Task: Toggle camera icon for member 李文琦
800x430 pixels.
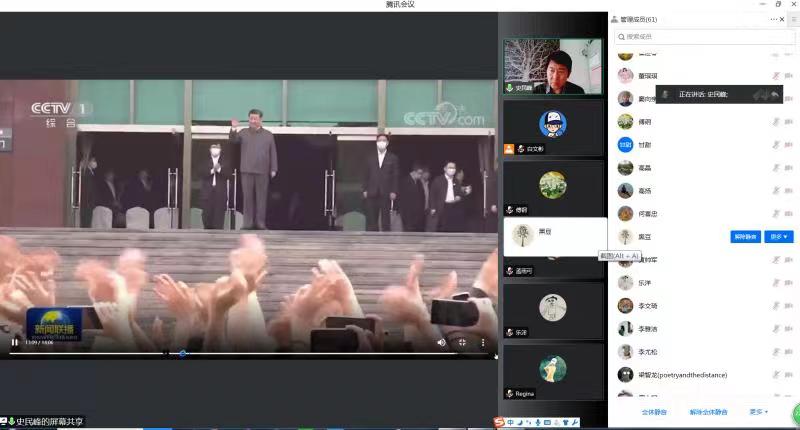Action: point(790,306)
